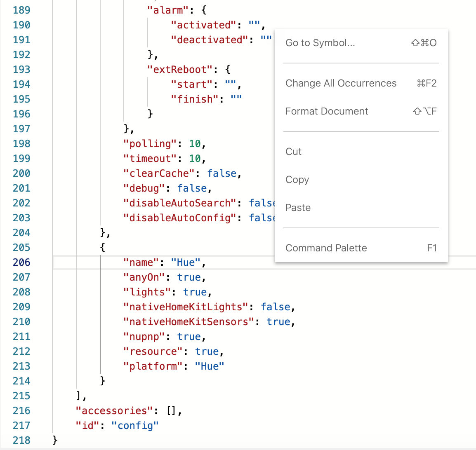Select Copy in the context menu
Viewport: 476px width, 450px height.
point(297,180)
